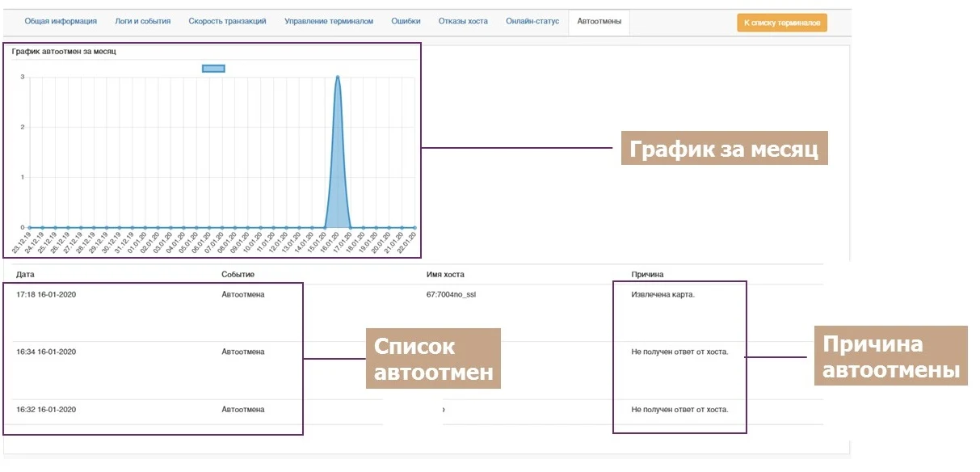The height and width of the screenshot is (472, 980).
Task: Switch to the Онлайн-статус tab
Action: tap(532, 22)
